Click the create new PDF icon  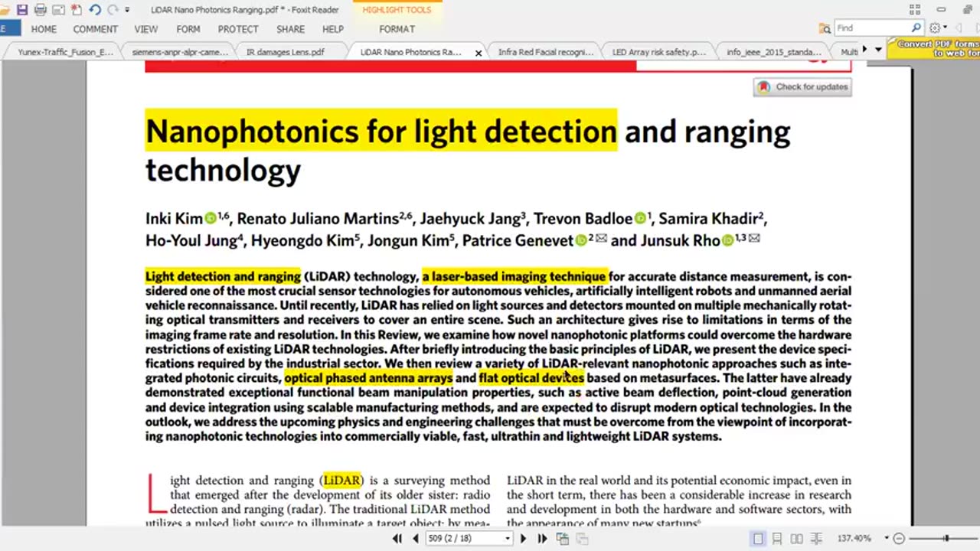coord(76,10)
